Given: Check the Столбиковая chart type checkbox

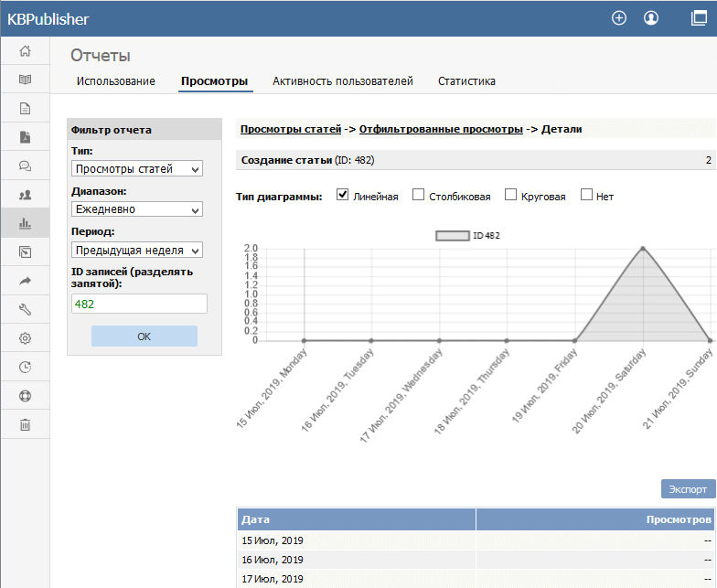Looking at the screenshot, I should [x=418, y=194].
